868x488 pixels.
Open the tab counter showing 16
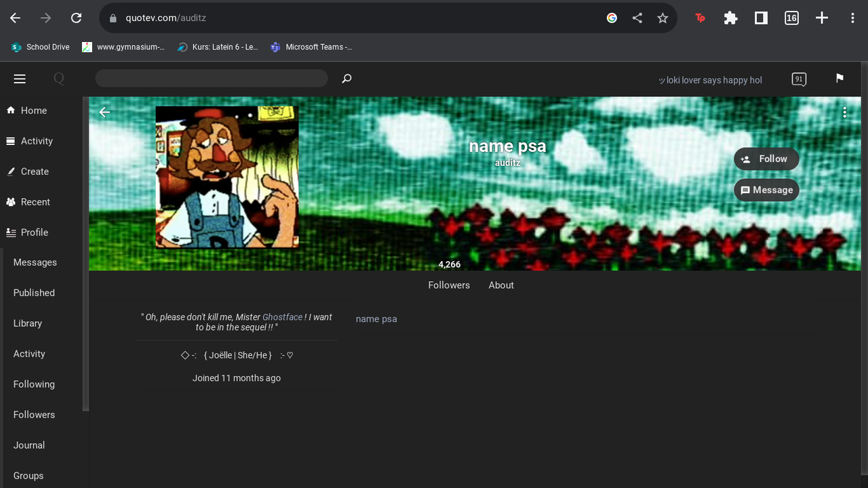791,18
